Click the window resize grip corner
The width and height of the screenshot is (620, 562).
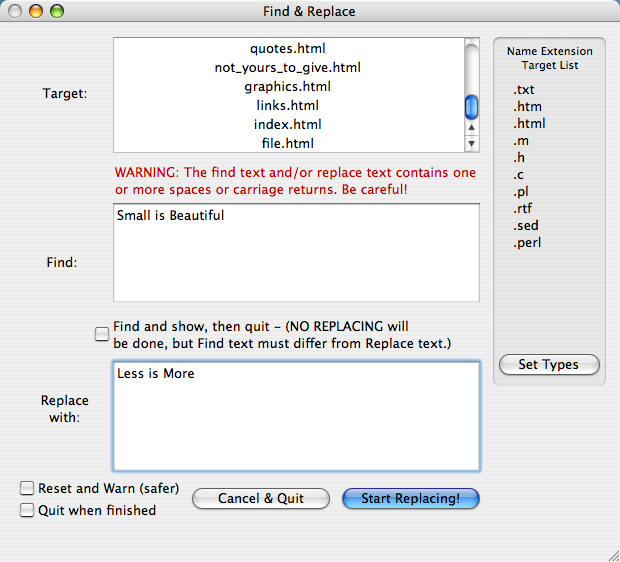pos(611,553)
